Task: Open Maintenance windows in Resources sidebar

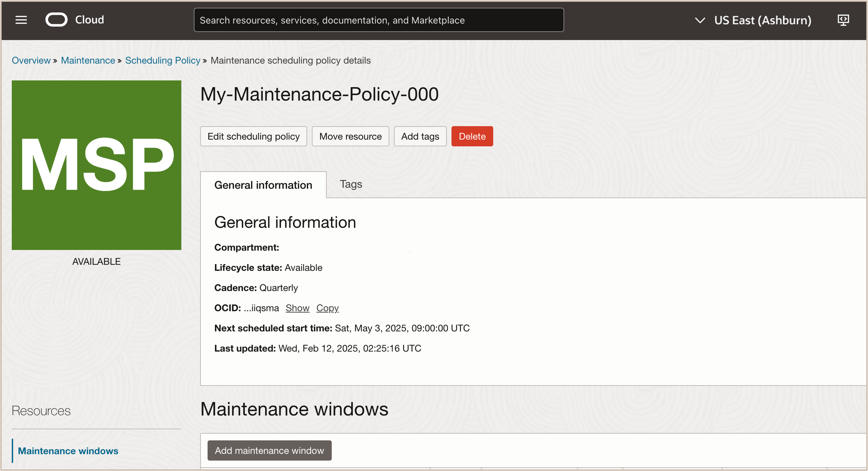Action: [68, 451]
